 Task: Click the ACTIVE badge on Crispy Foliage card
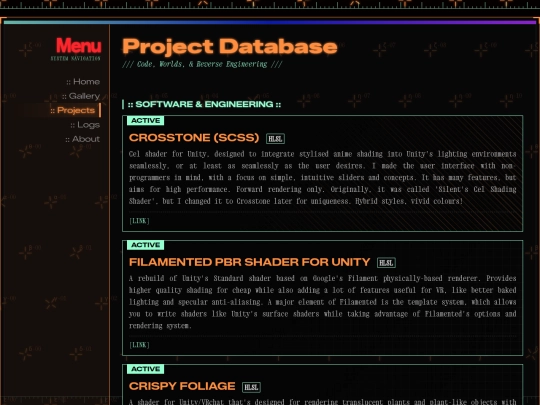pyautogui.click(x=145, y=369)
